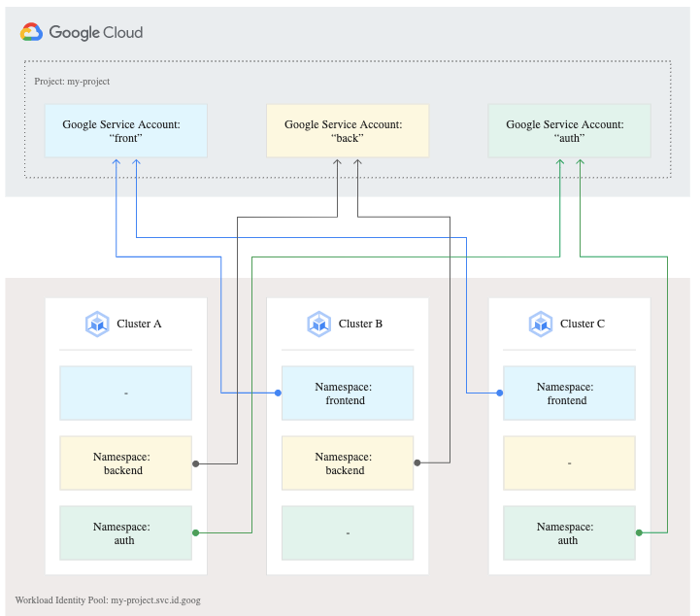700x616 pixels.
Task: Select the Google Service Account "back" box
Action: [x=348, y=131]
